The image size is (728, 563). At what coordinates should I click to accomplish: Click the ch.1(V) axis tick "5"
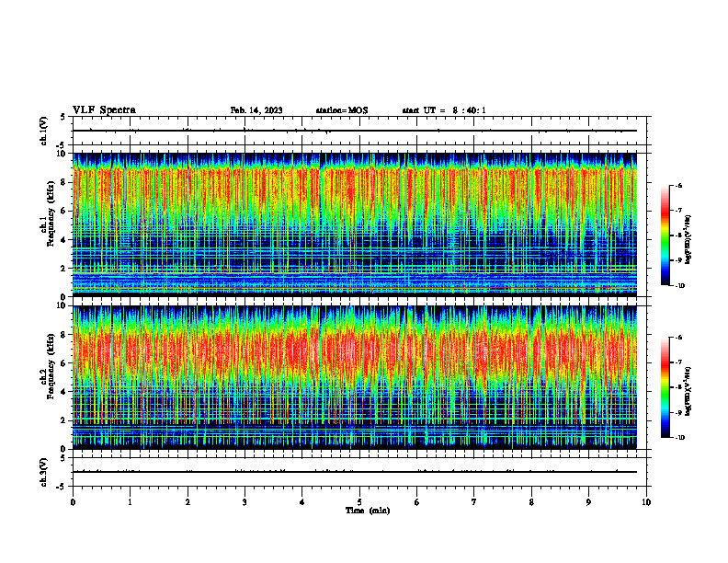pyautogui.click(x=63, y=117)
